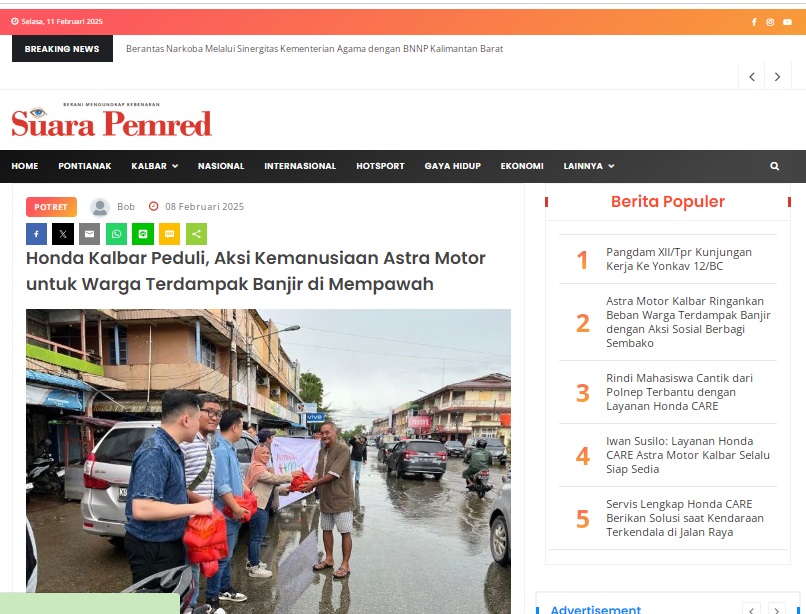Open popular article about Pangdam XII/Tpr
806x614 pixels.
679,259
